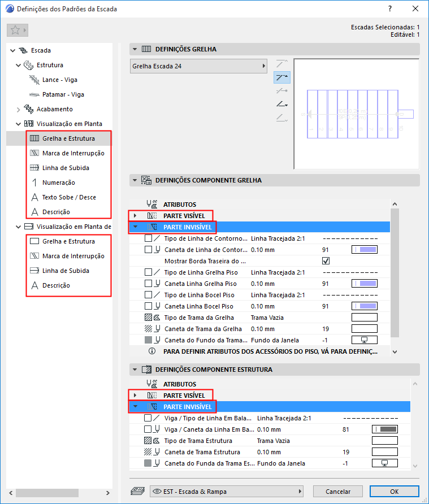Toggle Tipo de Linha Grelha Piso checkbox
429x504 pixels.
(148, 272)
